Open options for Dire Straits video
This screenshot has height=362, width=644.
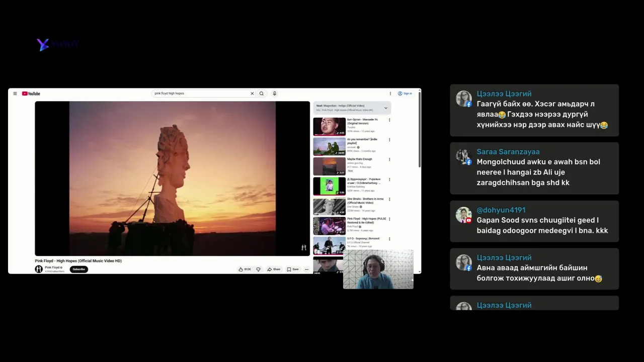coord(389,199)
